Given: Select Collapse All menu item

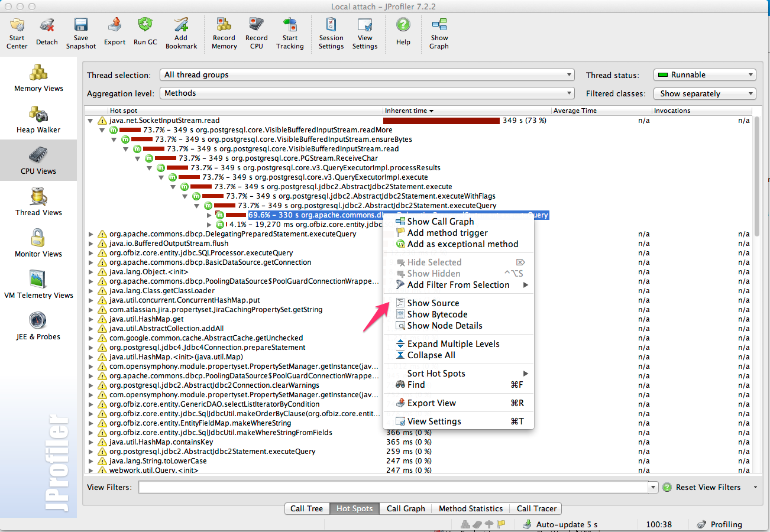Looking at the screenshot, I should pyautogui.click(x=458, y=355).
